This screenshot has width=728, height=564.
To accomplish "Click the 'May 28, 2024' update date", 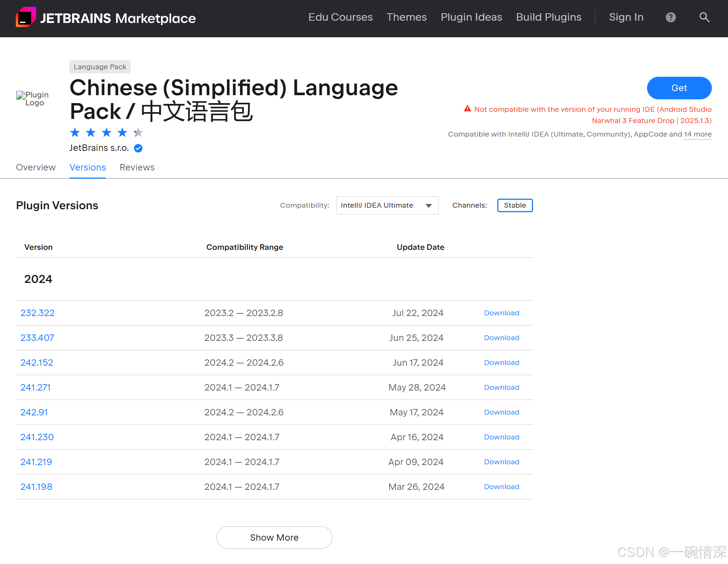I will [x=417, y=388].
